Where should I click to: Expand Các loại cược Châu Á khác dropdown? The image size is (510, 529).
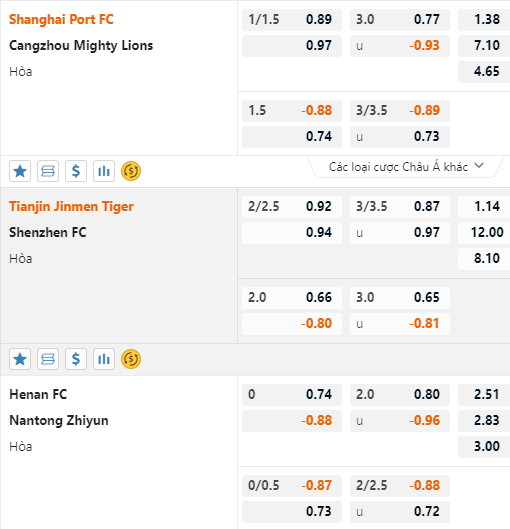[x=406, y=167]
